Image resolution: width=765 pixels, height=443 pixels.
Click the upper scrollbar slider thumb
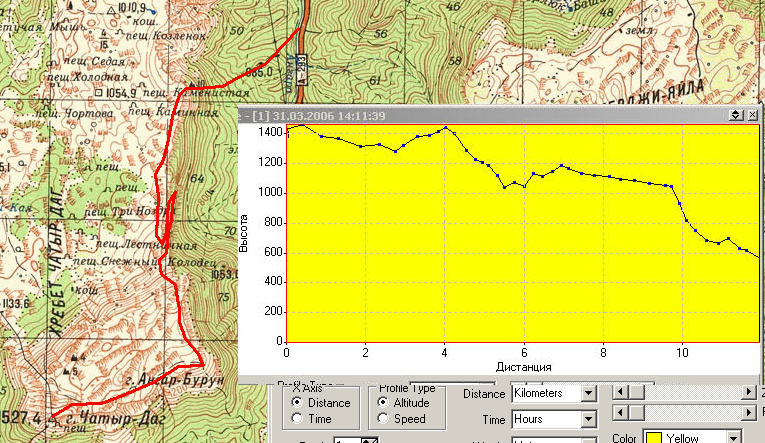click(x=636, y=392)
